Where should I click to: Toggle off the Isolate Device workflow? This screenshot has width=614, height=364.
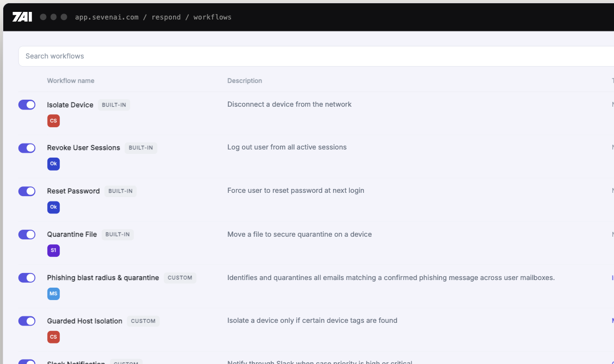tap(27, 105)
